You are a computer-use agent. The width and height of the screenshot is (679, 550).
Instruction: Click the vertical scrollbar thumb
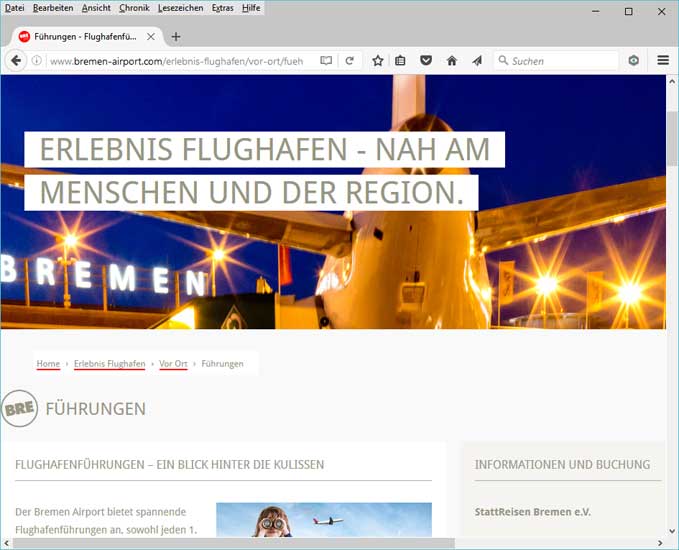(x=672, y=141)
